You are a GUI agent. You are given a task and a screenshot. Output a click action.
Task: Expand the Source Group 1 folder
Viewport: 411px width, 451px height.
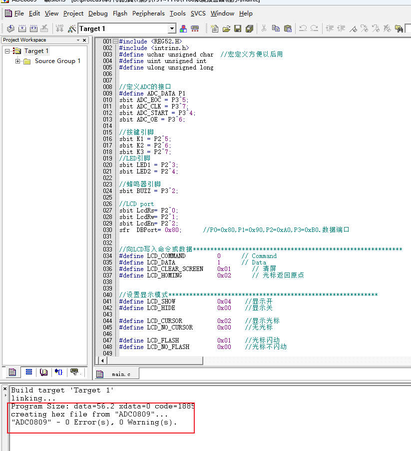(18, 61)
